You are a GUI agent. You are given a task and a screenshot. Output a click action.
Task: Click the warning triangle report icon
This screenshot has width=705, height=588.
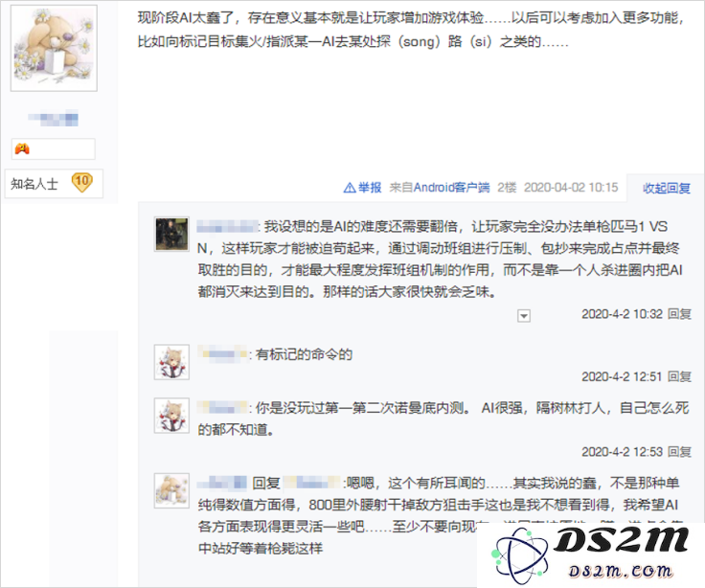(x=350, y=188)
